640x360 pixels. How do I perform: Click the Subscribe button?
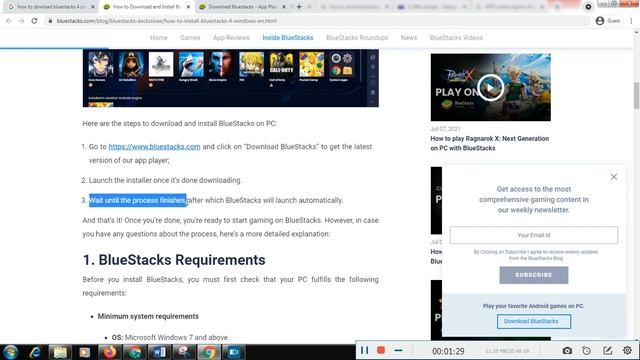[x=533, y=275]
